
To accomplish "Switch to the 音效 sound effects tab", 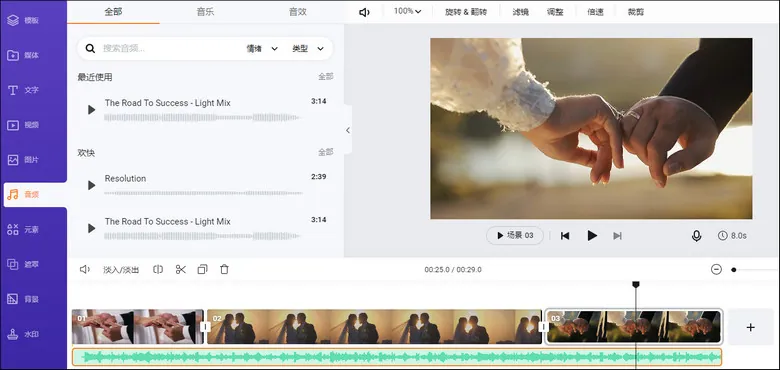I will tap(297, 12).
